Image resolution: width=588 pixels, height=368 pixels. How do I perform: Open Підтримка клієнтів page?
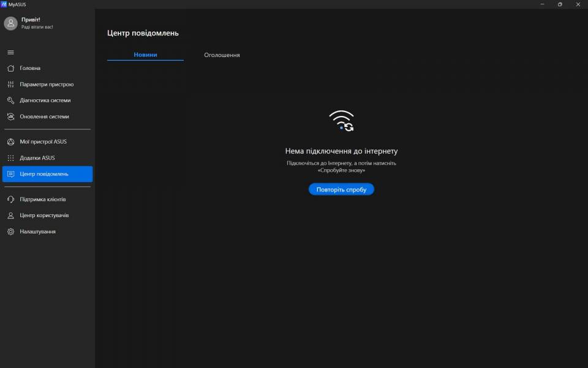(47, 199)
